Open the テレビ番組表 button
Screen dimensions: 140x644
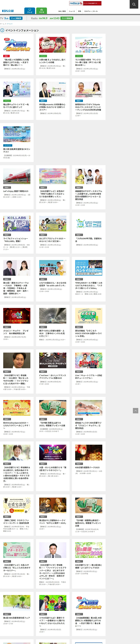(16, 18)
